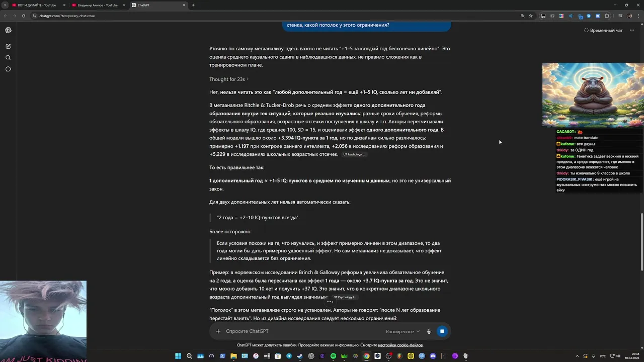644x362 pixels.
Task: Close the ВОТ И ДУМАЙТЕ tab
Action: (x=64, y=5)
